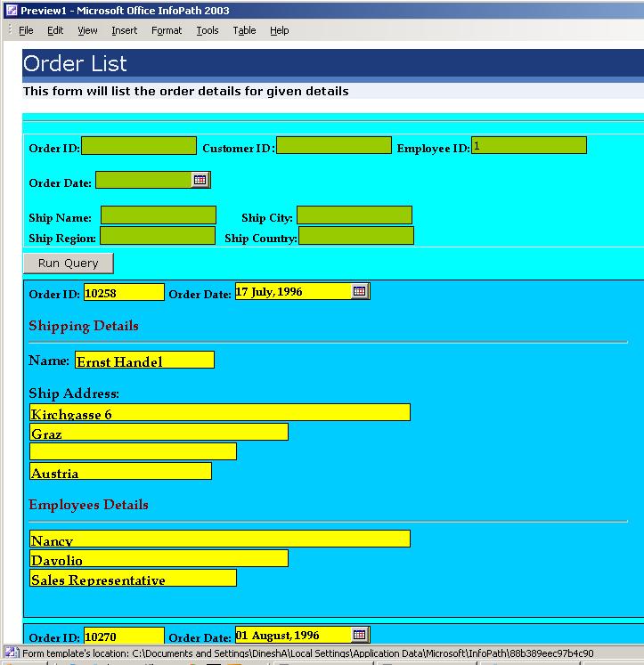Viewport: 644px width, 665px height.
Task: Click the query Order ID green field
Action: click(x=139, y=145)
